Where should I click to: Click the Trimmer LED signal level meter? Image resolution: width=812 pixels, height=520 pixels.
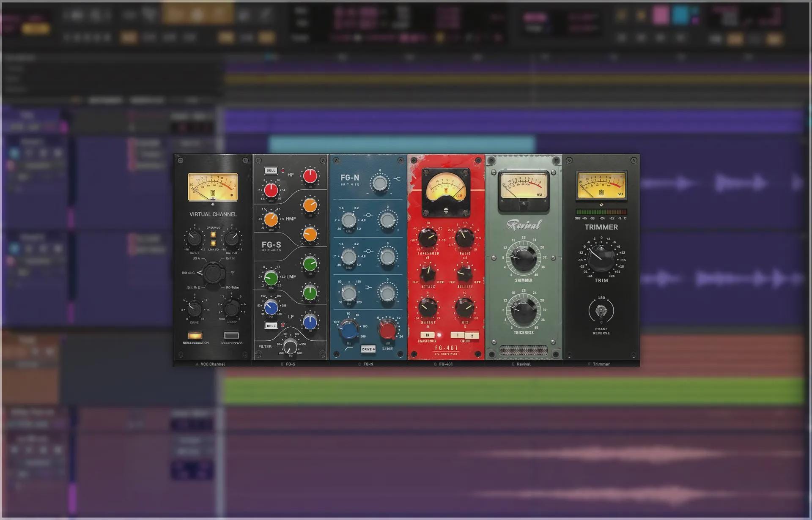(601, 212)
